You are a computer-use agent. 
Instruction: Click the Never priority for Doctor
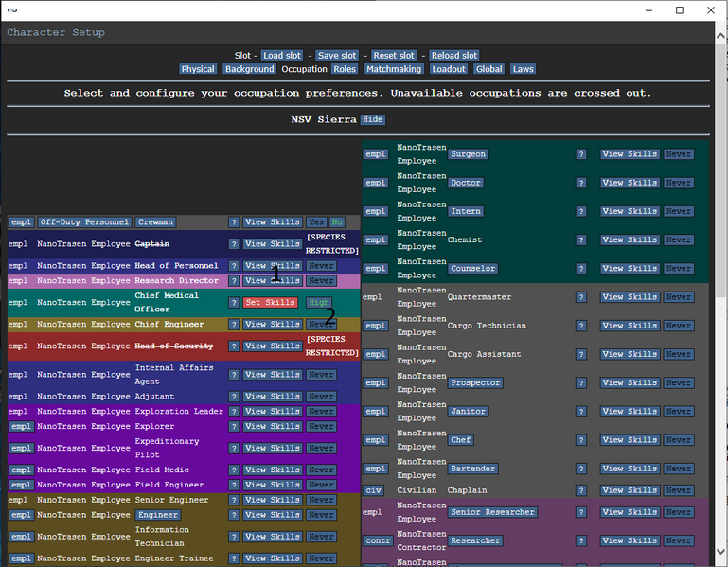(x=678, y=183)
